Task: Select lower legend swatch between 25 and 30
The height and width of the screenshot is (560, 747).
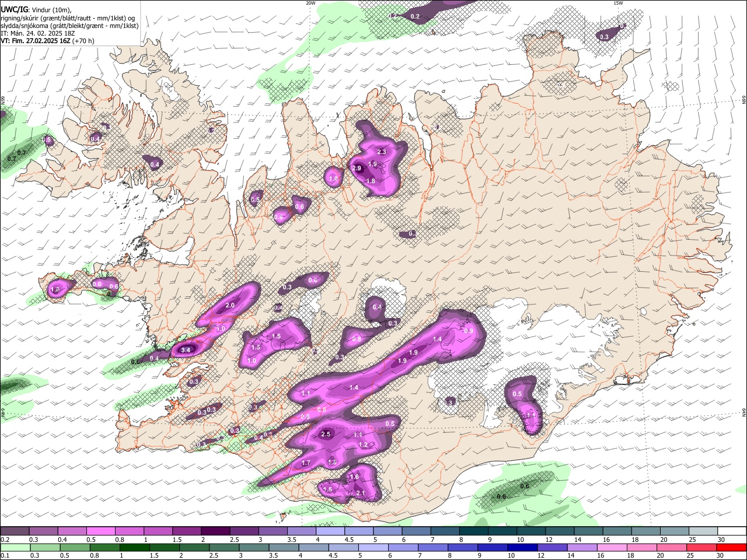Action: click(x=702, y=548)
